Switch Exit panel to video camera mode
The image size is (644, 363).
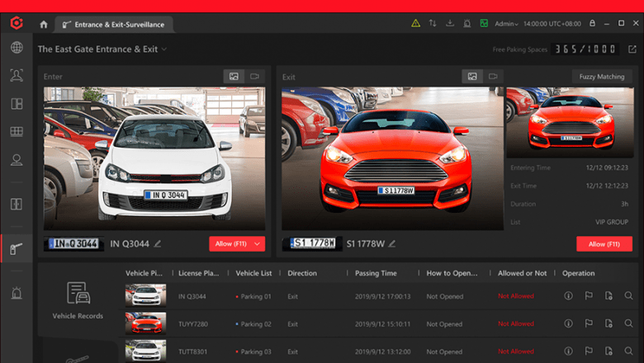click(x=493, y=77)
